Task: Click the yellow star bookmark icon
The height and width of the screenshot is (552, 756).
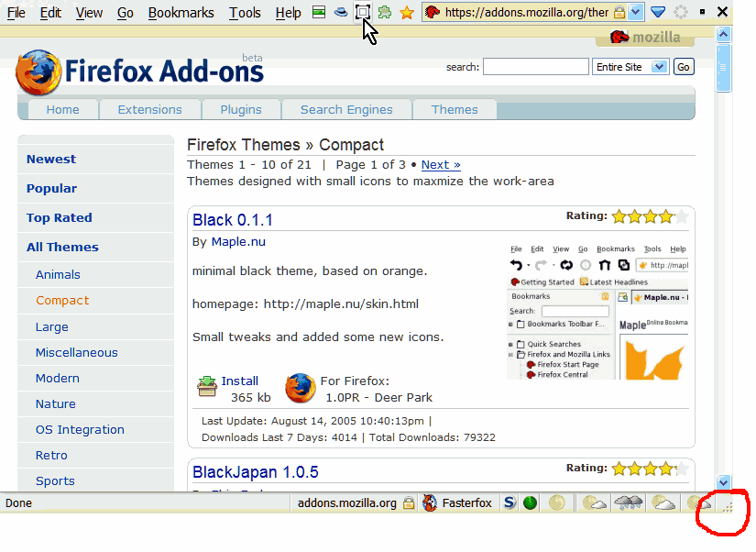Action: 407,13
